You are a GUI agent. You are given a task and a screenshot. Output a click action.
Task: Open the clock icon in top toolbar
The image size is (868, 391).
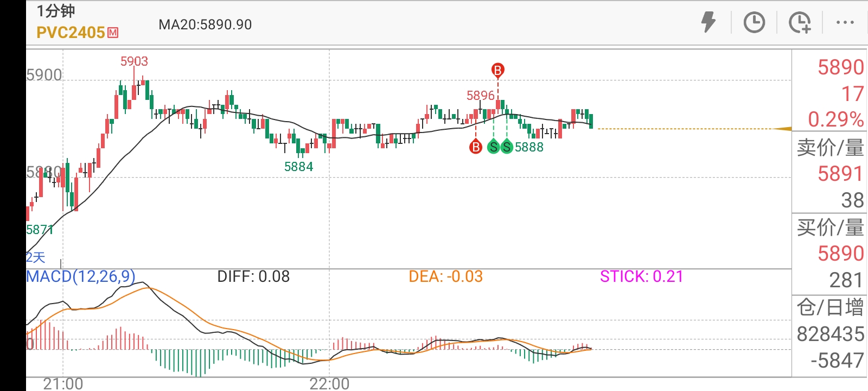pyautogui.click(x=754, y=23)
